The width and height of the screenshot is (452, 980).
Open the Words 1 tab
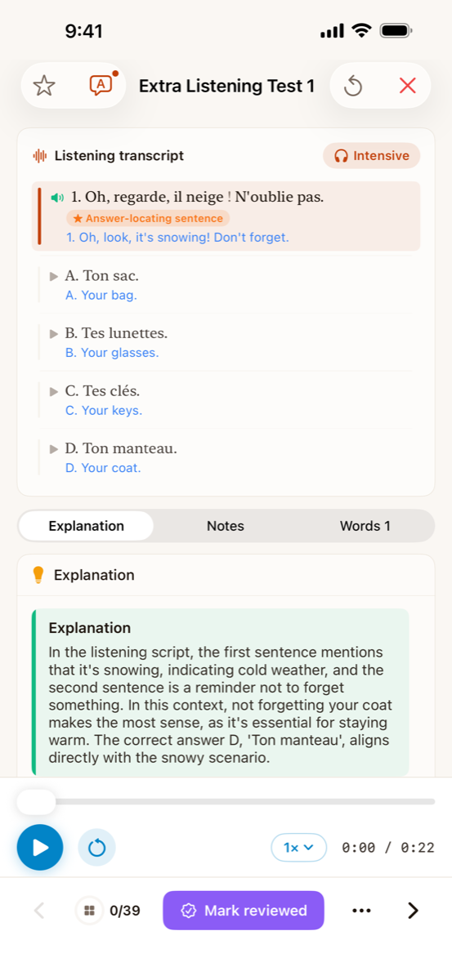(x=365, y=526)
